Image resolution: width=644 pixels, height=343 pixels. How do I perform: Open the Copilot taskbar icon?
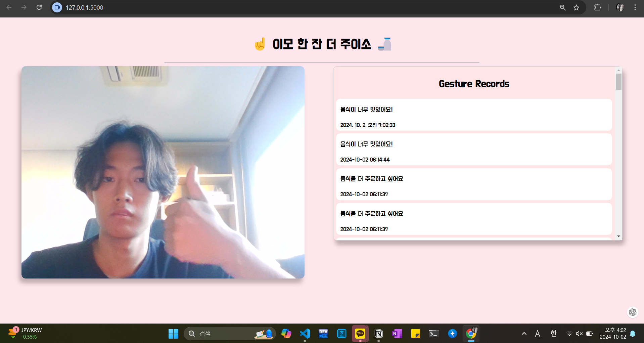286,334
